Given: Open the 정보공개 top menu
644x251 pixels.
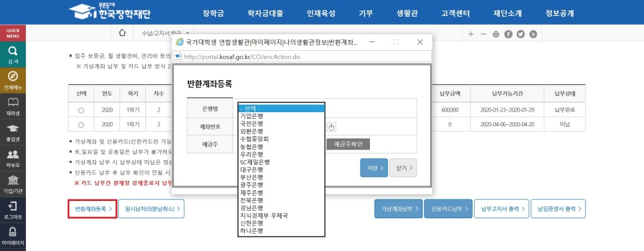Looking at the screenshot, I should tap(560, 13).
